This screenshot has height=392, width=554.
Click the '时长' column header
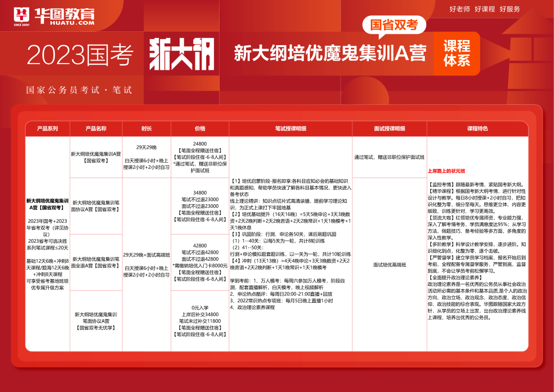[x=147, y=129]
